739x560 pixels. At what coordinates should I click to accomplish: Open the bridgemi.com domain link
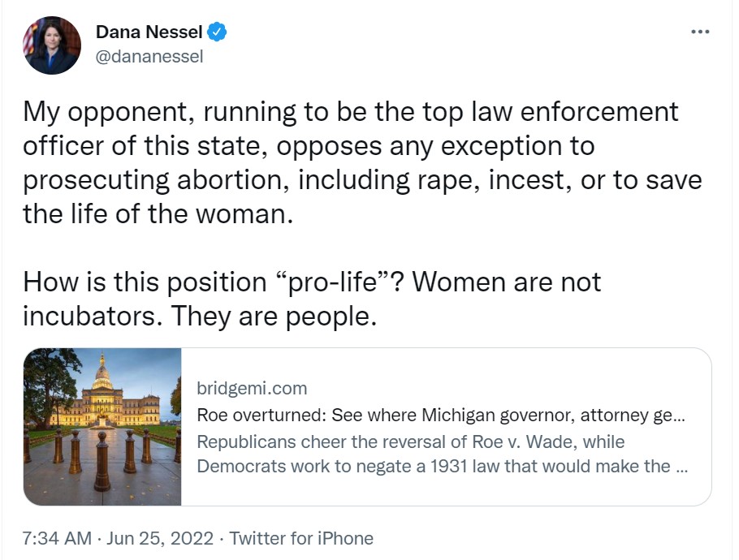point(252,388)
